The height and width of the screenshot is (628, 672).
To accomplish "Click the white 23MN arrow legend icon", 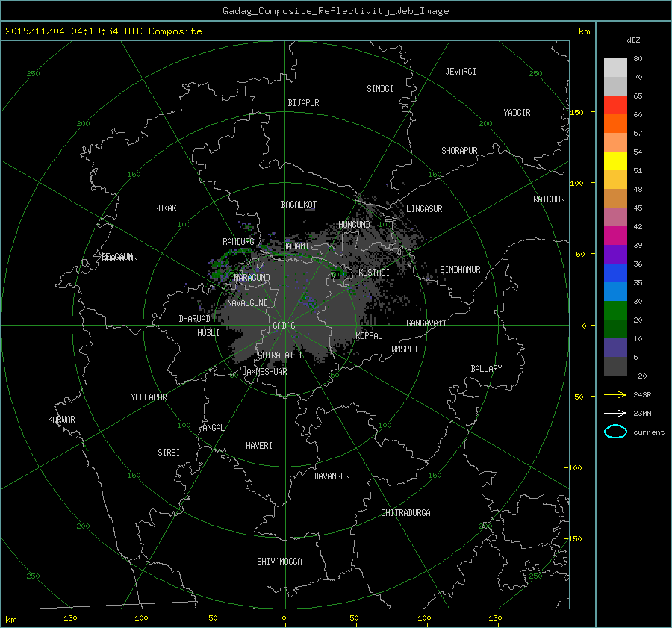I will tap(615, 413).
